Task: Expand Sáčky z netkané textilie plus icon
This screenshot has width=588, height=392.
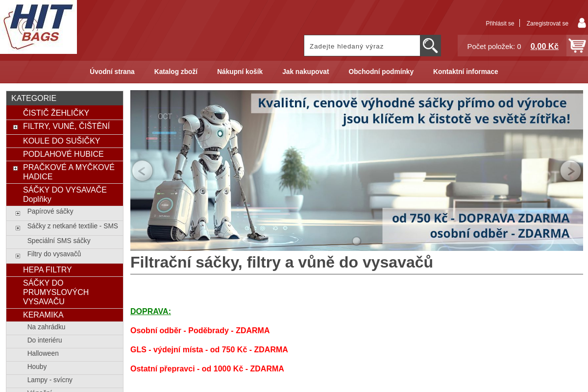Action: point(18,228)
